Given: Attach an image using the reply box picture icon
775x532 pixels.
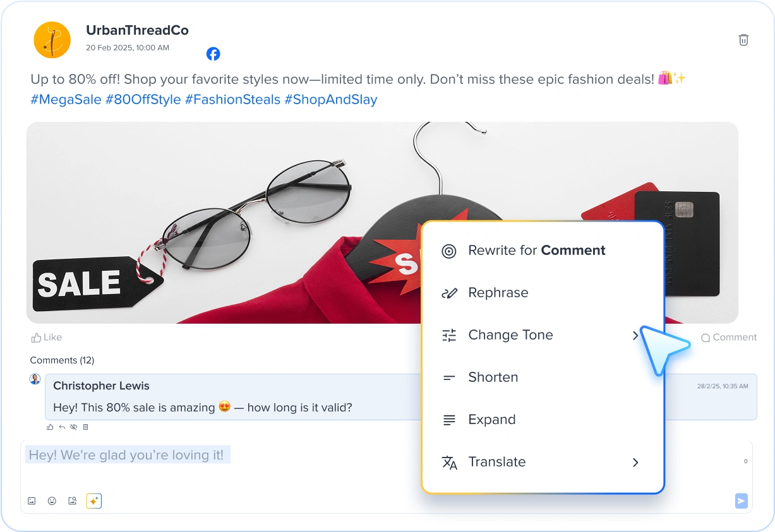Looking at the screenshot, I should click(x=32, y=501).
